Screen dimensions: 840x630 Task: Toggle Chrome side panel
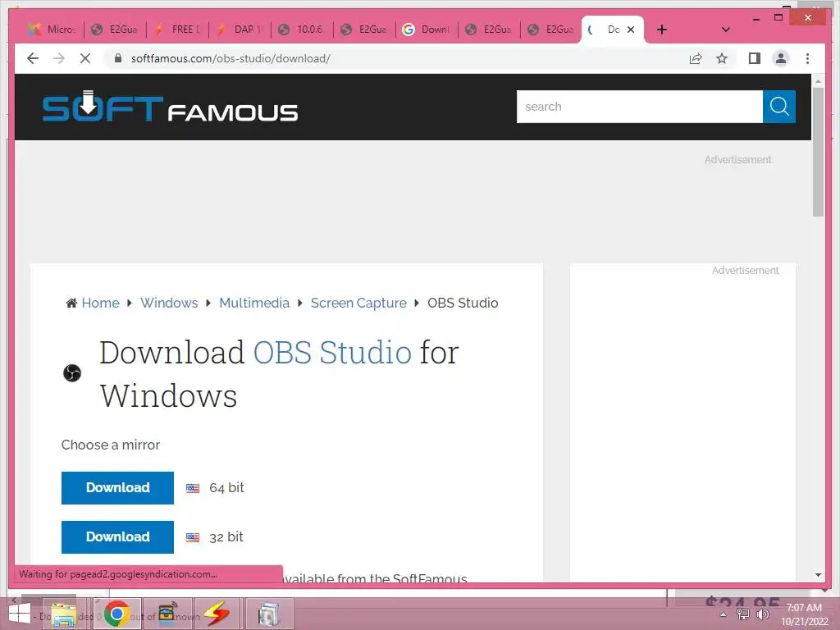755,58
